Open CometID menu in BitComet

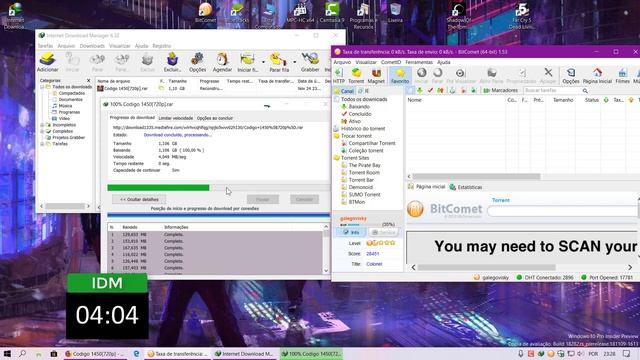tap(391, 62)
